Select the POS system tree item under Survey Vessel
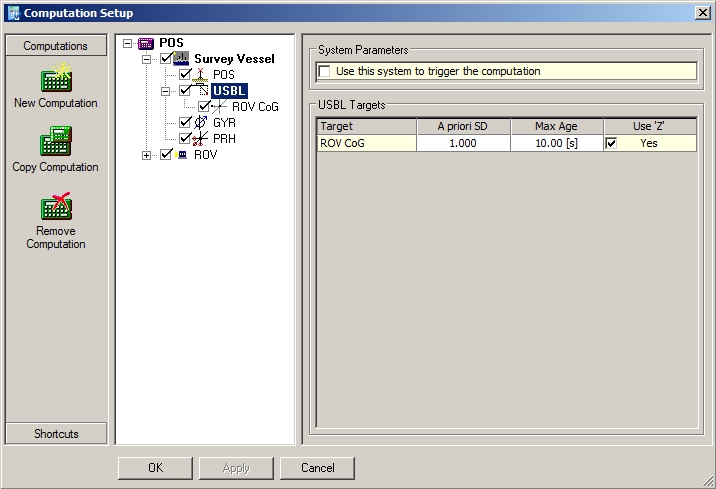The image size is (716, 489). (224, 75)
